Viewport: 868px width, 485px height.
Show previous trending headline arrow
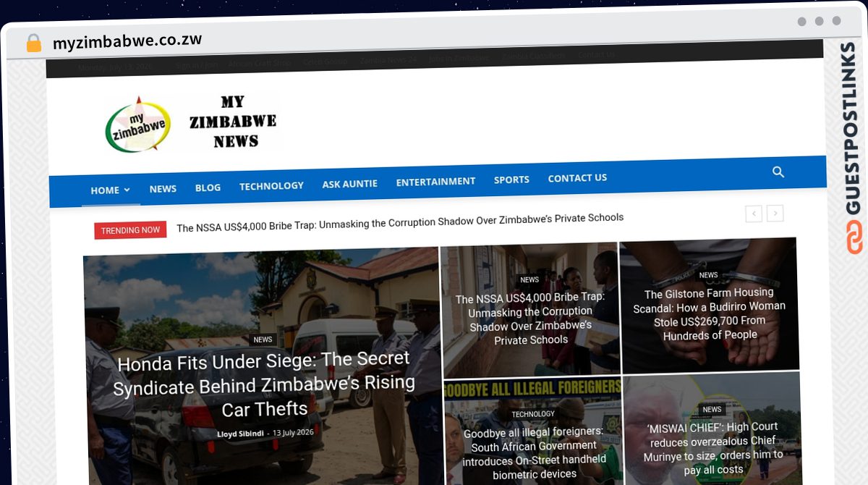tap(754, 214)
